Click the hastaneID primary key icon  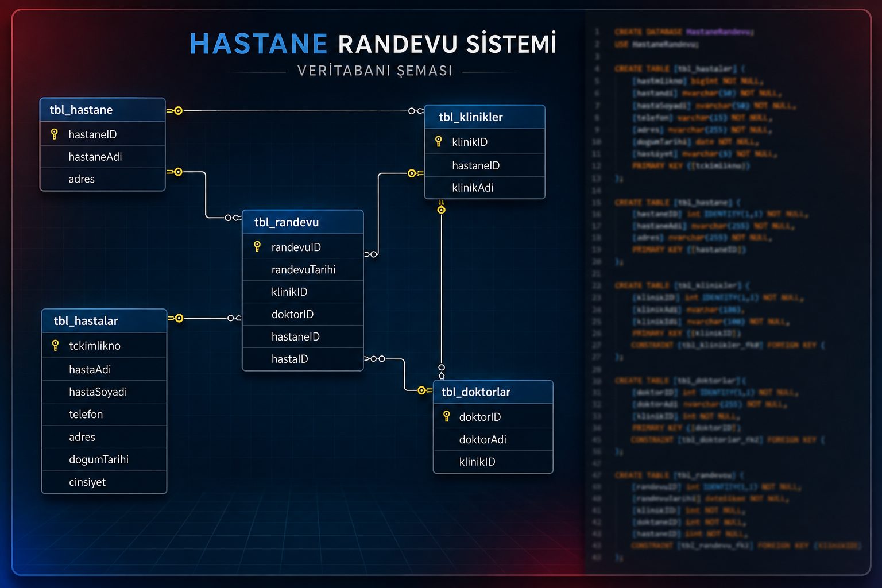click(x=55, y=134)
